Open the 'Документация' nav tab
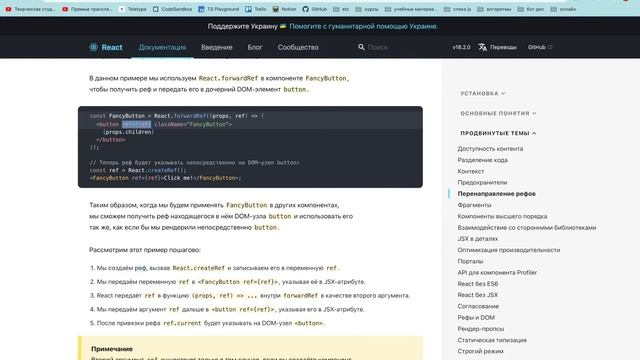Screen dimensions: 640x360 coord(162,47)
